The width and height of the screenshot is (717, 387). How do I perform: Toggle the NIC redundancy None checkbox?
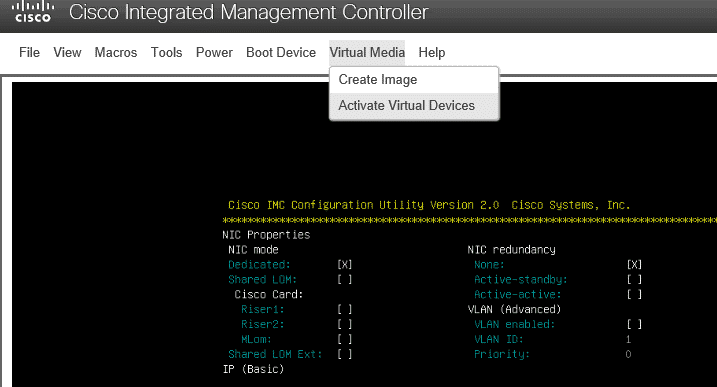pos(634,264)
